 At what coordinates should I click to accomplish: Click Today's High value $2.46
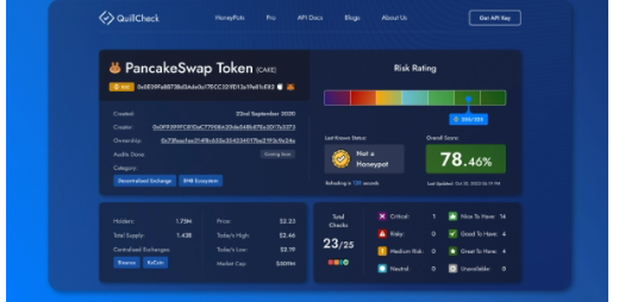pyautogui.click(x=287, y=236)
